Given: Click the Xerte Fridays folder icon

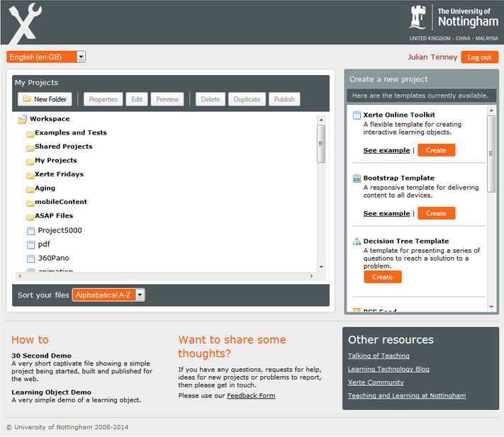Looking at the screenshot, I should [30, 175].
